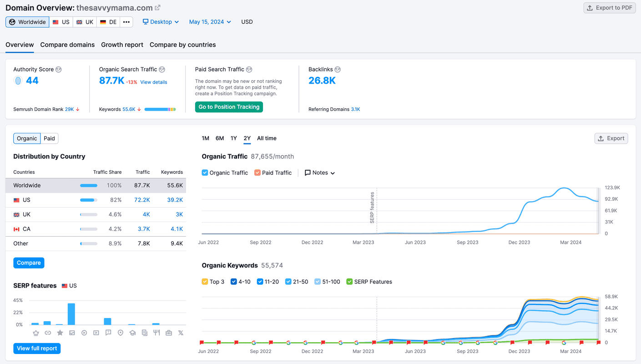641x364 pixels.
Task: Open the US traffic link showing 72.2K
Action: [143, 200]
